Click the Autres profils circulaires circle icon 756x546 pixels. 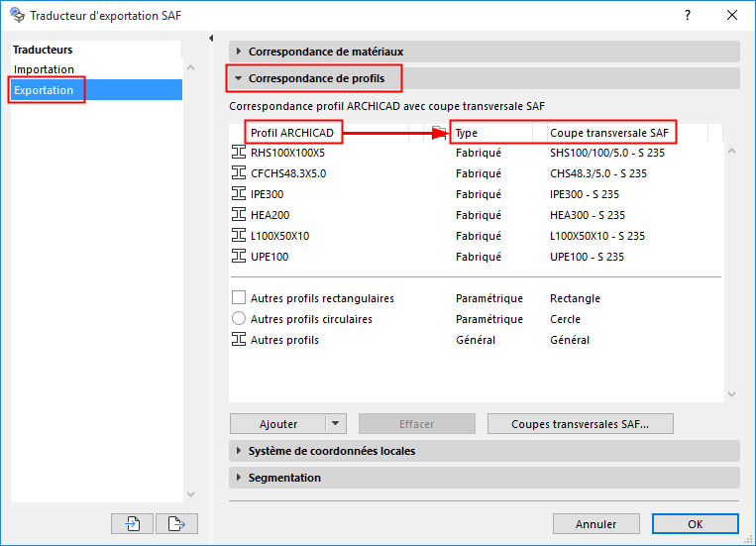238,319
